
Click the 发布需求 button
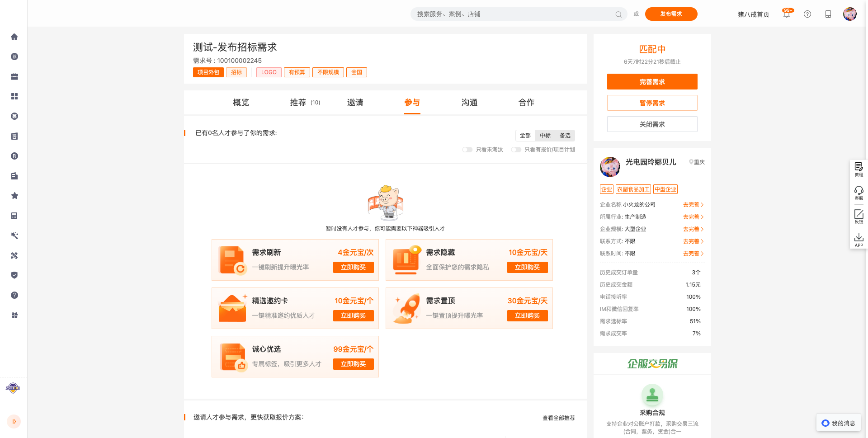pos(671,14)
